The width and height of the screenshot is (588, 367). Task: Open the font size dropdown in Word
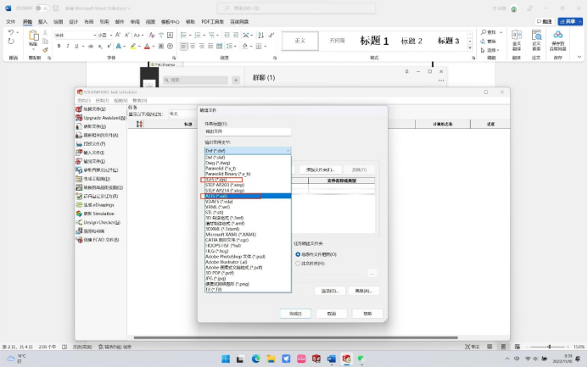(111, 36)
